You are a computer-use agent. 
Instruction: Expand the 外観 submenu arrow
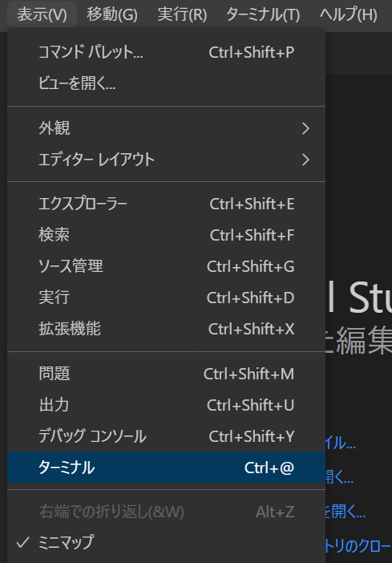point(305,128)
